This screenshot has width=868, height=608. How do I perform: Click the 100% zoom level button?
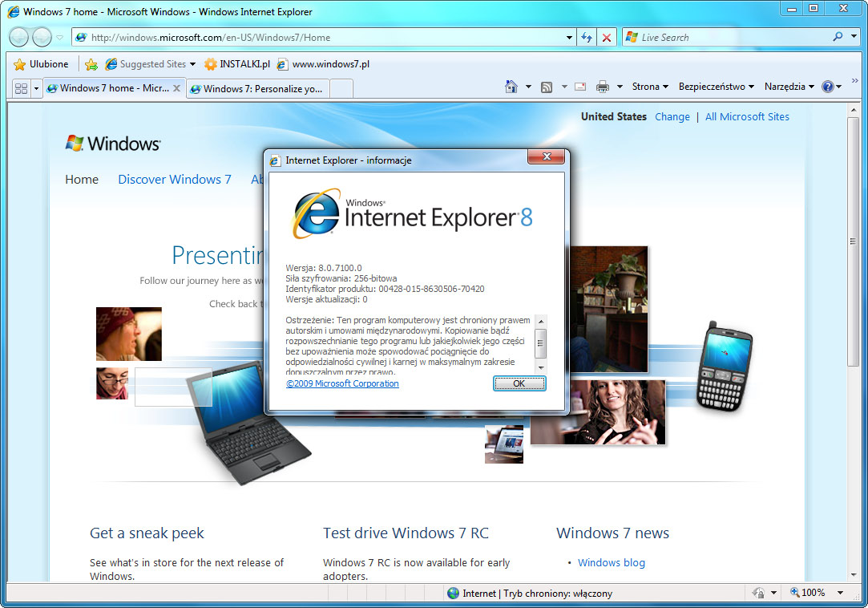pyautogui.click(x=808, y=593)
